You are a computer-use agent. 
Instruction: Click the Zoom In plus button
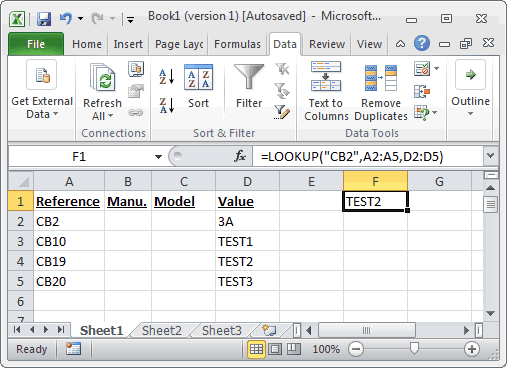[472, 349]
